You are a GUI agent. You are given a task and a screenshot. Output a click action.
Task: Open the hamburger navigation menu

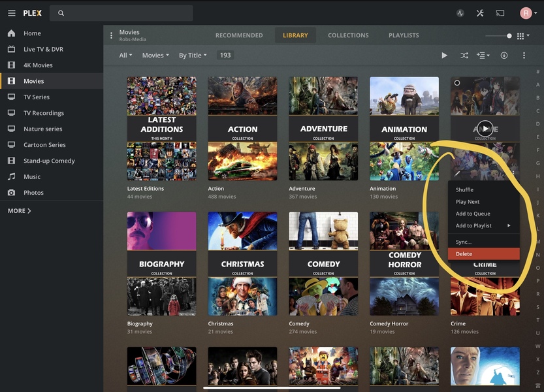coord(12,13)
